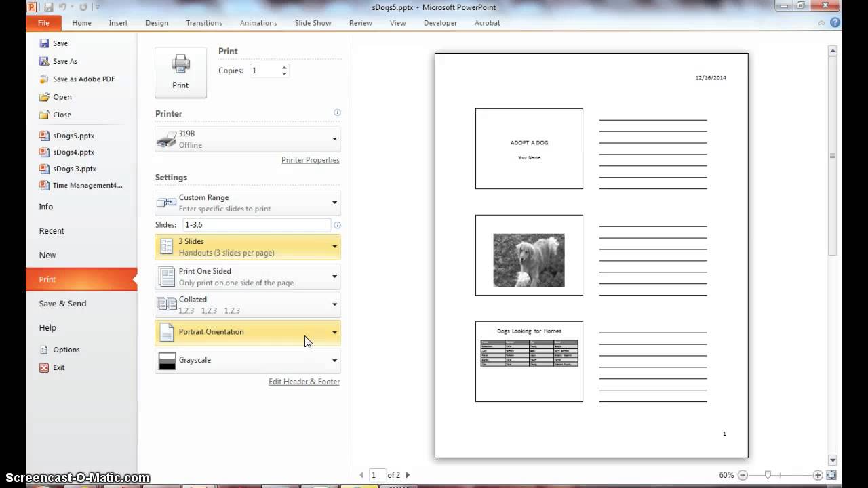Switch to the Home tab
868x488 pixels.
(x=81, y=23)
